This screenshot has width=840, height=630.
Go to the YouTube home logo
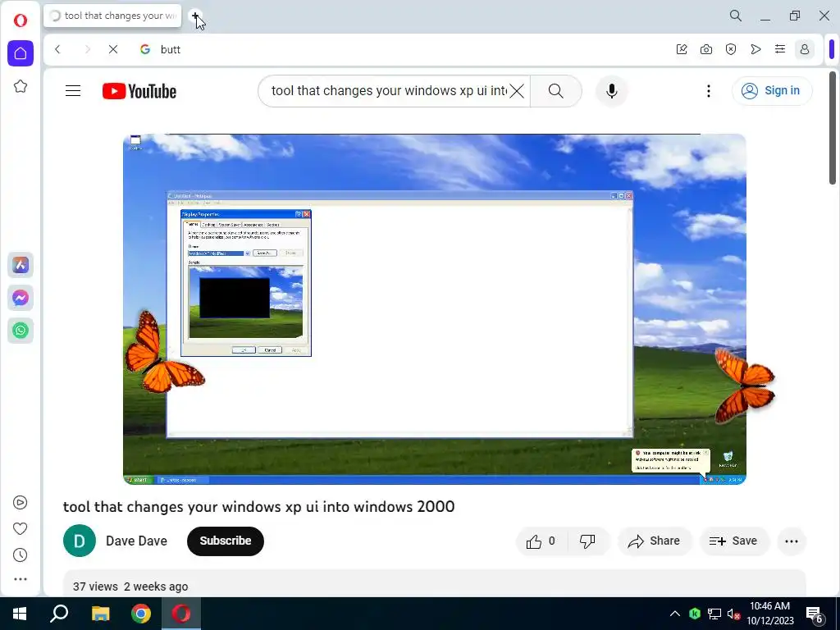[139, 91]
